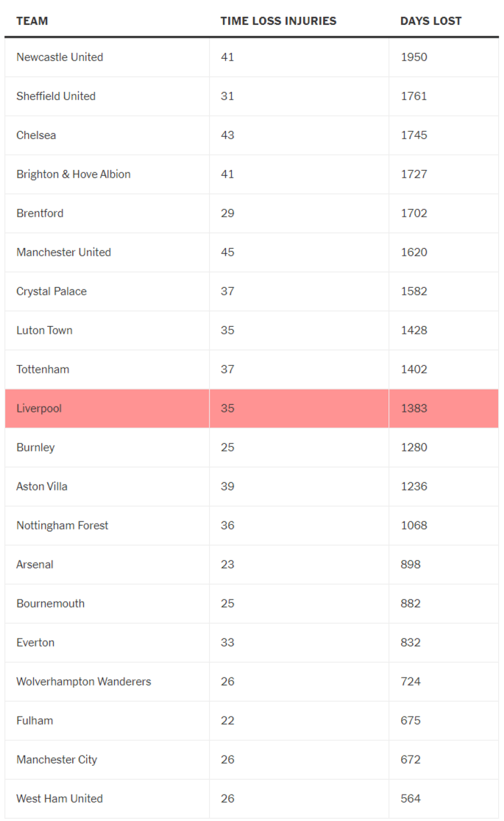Click the highlighted Liverpool row name
Image resolution: width=504 pixels, height=821 pixels.
pyautogui.click(x=39, y=409)
